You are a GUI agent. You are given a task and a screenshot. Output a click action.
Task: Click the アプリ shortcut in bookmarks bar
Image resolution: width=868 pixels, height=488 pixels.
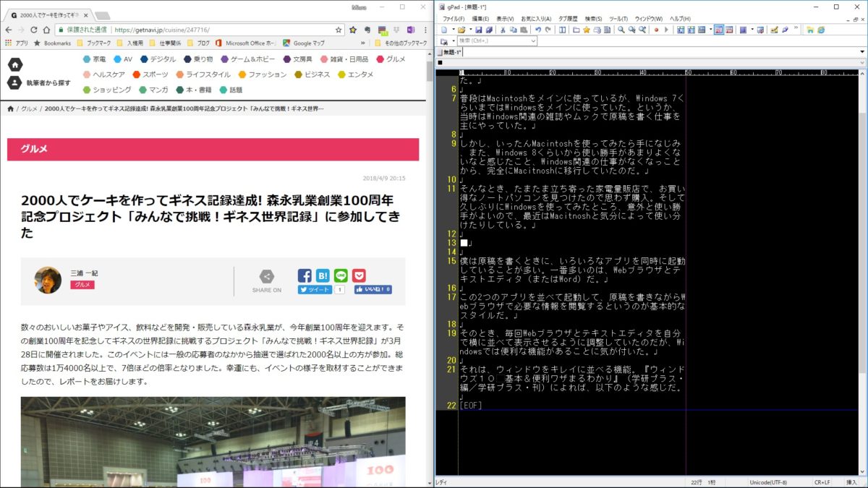click(x=17, y=43)
